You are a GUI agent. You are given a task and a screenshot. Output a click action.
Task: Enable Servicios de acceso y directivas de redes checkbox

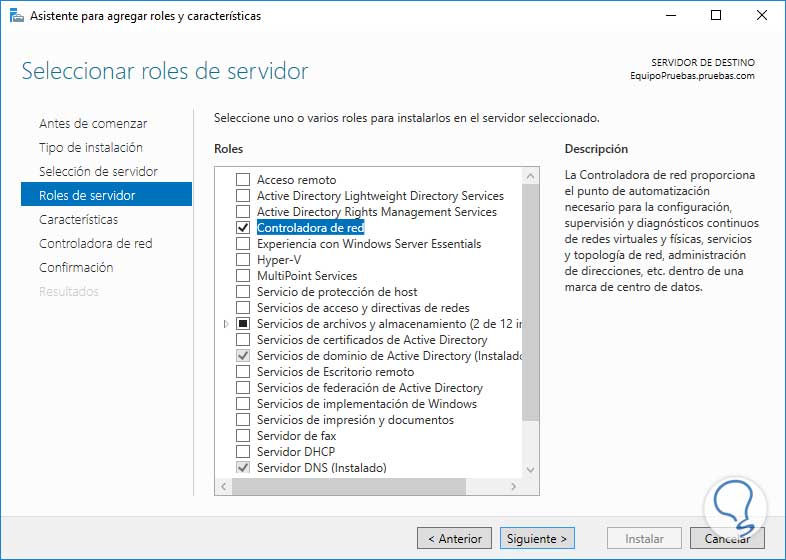(243, 308)
